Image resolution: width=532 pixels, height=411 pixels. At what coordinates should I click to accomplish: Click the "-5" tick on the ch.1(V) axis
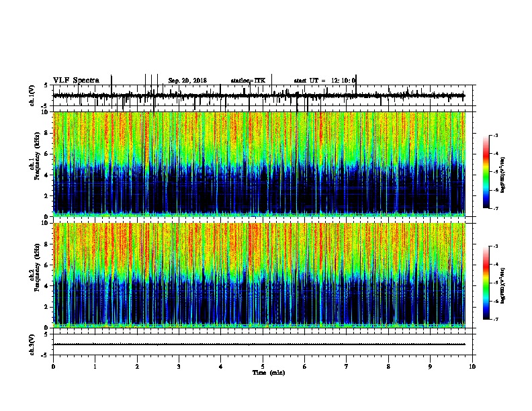(45, 106)
